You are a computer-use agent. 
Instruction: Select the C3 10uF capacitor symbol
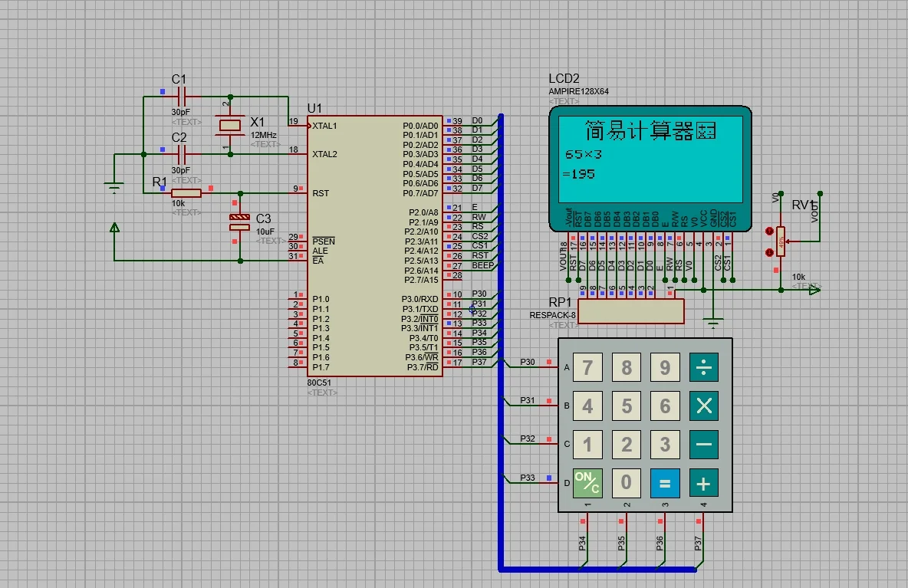point(240,222)
